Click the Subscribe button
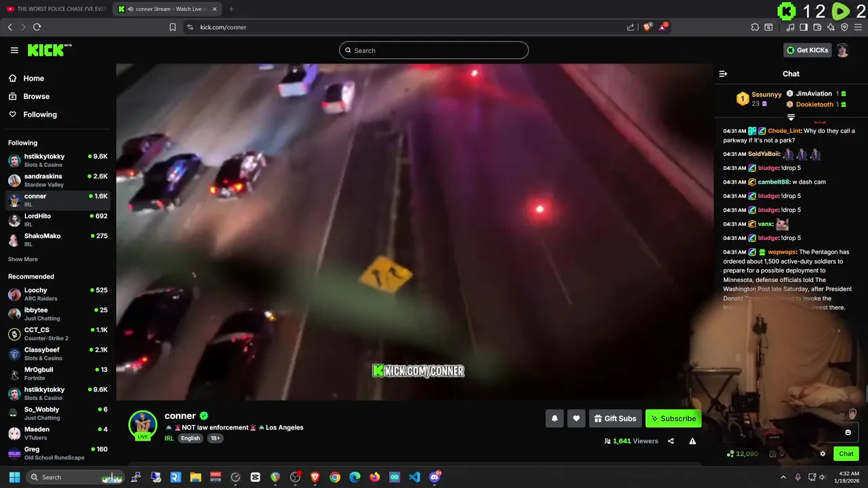Image resolution: width=868 pixels, height=488 pixels. [673, 419]
